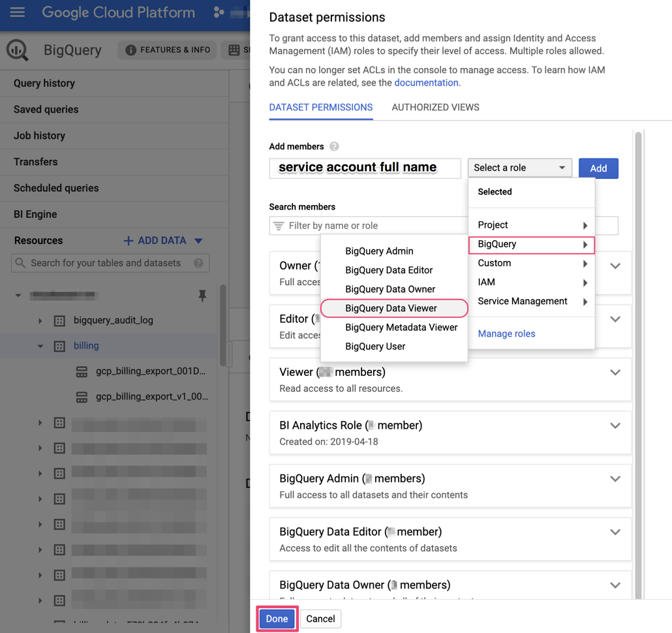
Task: Click the Done button
Action: coord(277,619)
